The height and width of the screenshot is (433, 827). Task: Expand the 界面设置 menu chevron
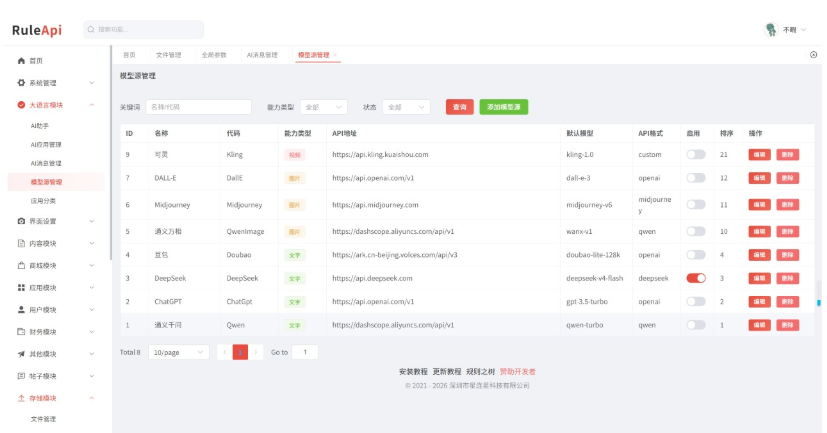click(92, 221)
